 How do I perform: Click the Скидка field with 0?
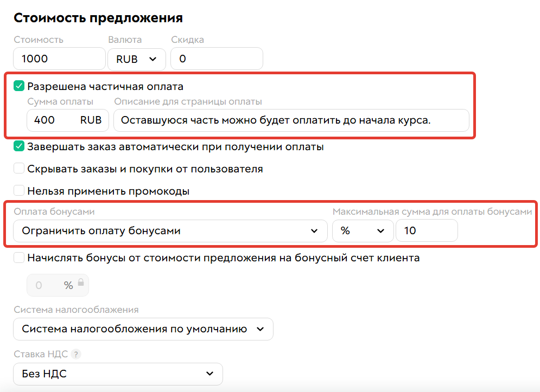217,59
